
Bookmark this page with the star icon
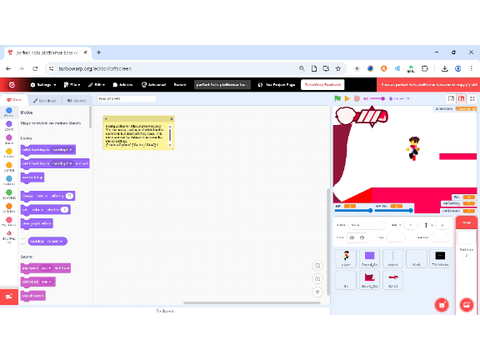[338, 69]
